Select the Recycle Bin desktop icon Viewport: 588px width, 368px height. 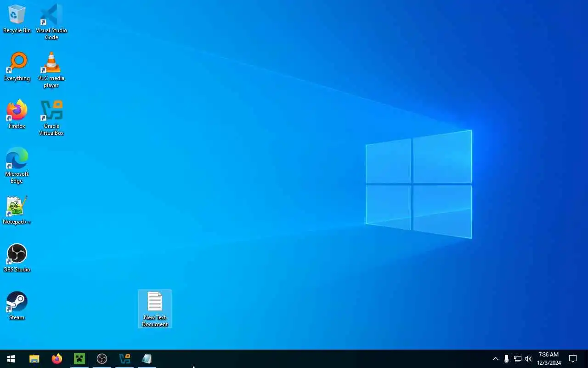click(17, 19)
